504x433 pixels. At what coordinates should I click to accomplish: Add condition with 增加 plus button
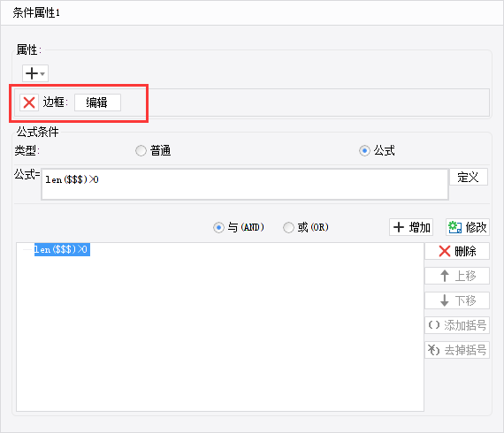[411, 227]
